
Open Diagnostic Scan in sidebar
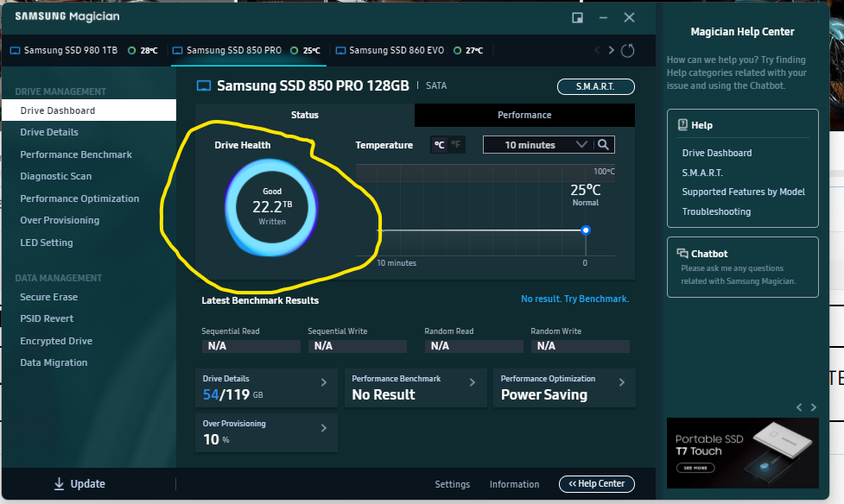(x=56, y=176)
